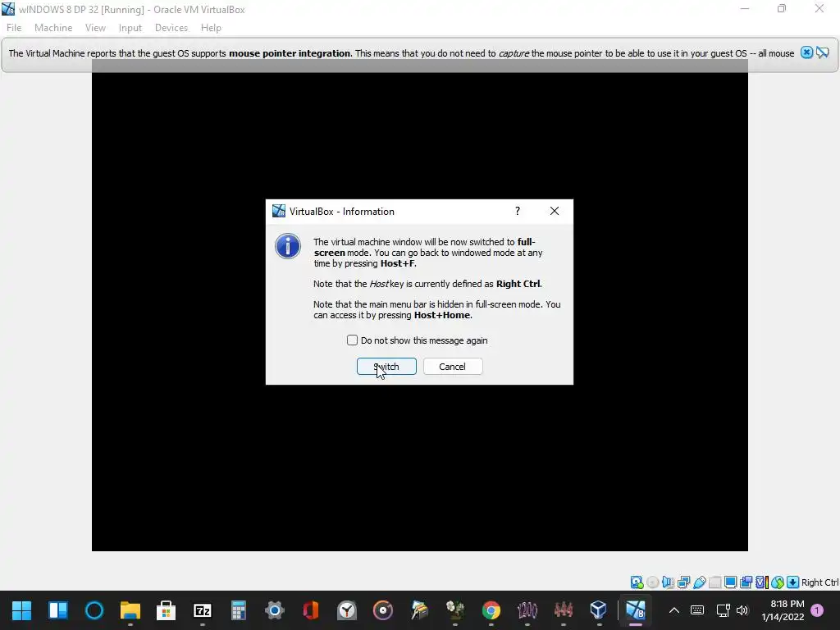
Task: Click the taskbar icon labeled 444
Action: tap(563, 610)
